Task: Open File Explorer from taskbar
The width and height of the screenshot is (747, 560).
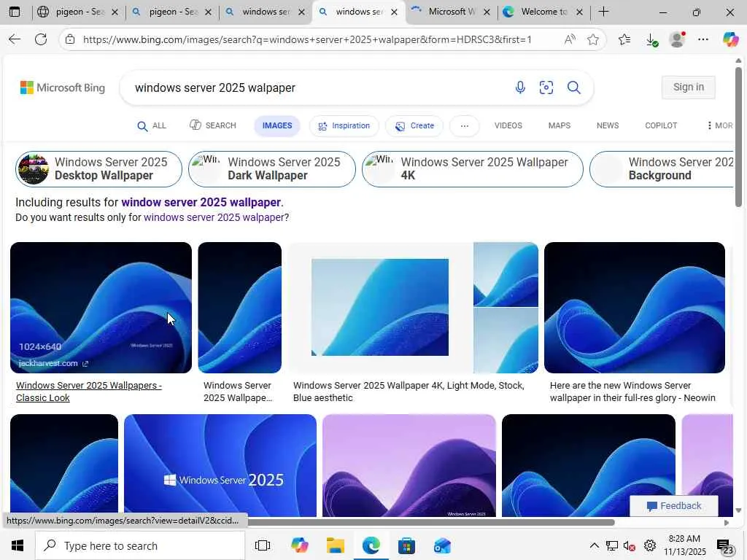Action: pos(336,545)
